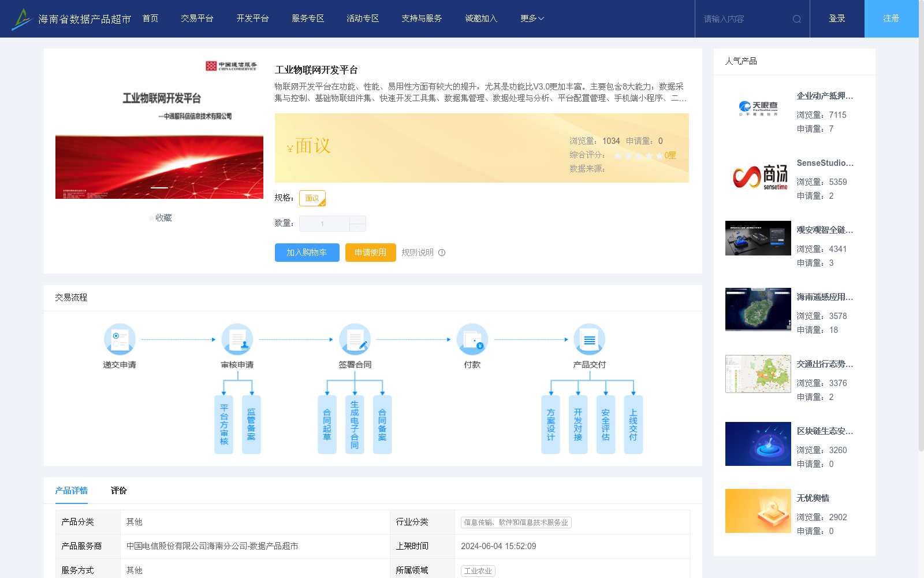The height and width of the screenshot is (578, 924).
Task: Open the 无忧舆情 title link
Action: 813,498
